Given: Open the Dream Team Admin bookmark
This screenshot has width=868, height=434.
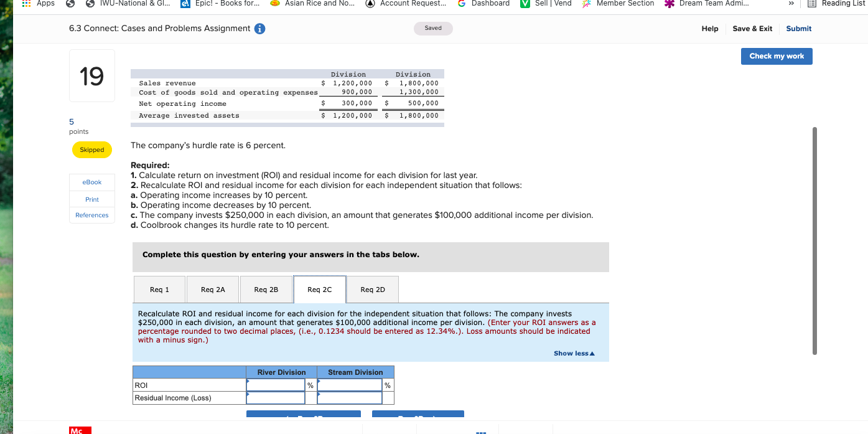Looking at the screenshot, I should (706, 4).
